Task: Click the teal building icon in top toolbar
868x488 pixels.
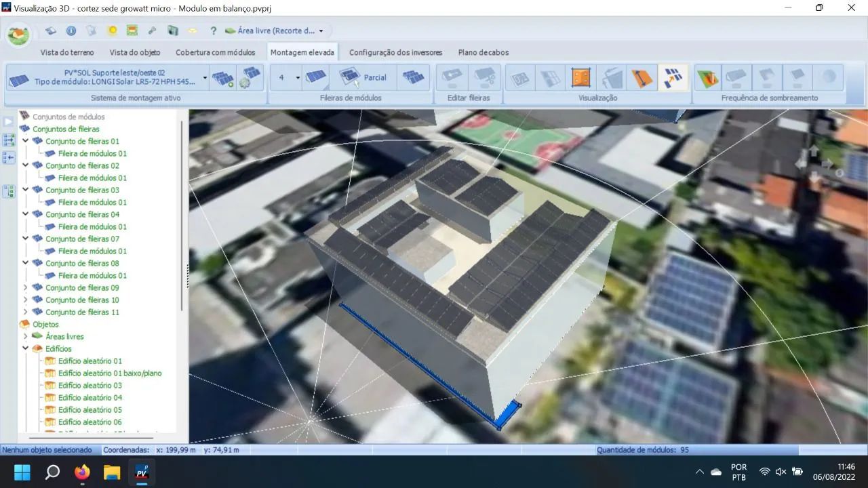Action: [173, 31]
